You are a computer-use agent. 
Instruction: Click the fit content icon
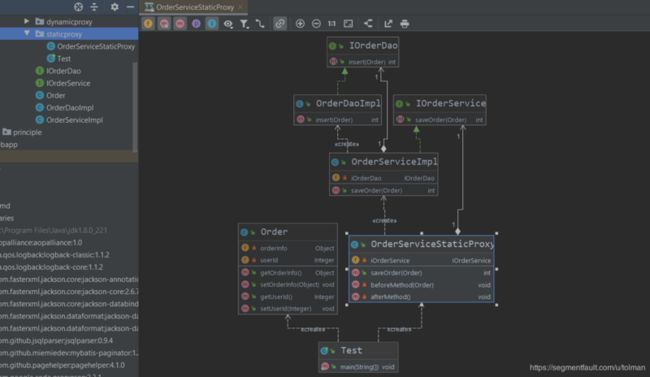tap(348, 24)
